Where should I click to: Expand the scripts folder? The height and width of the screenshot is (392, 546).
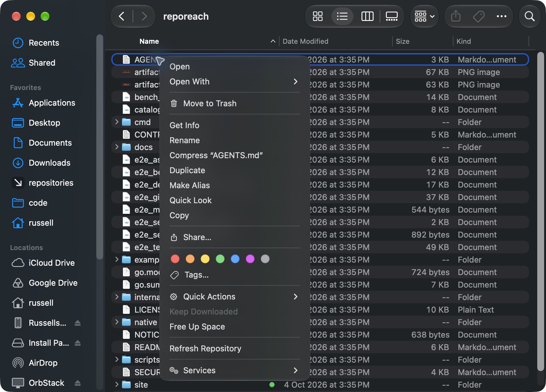click(117, 359)
